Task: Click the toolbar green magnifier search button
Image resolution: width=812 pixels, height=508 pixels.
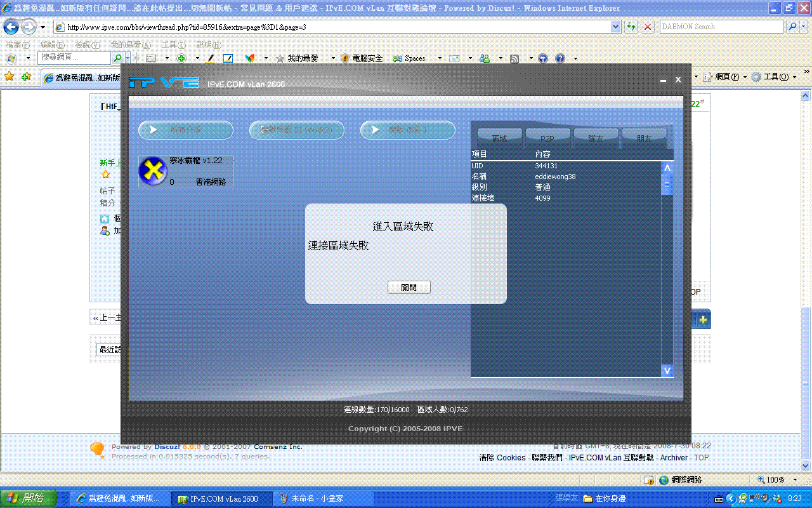Action: [x=118, y=58]
